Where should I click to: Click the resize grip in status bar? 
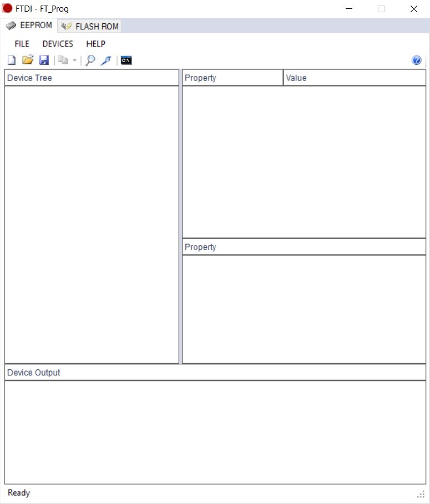click(421, 494)
